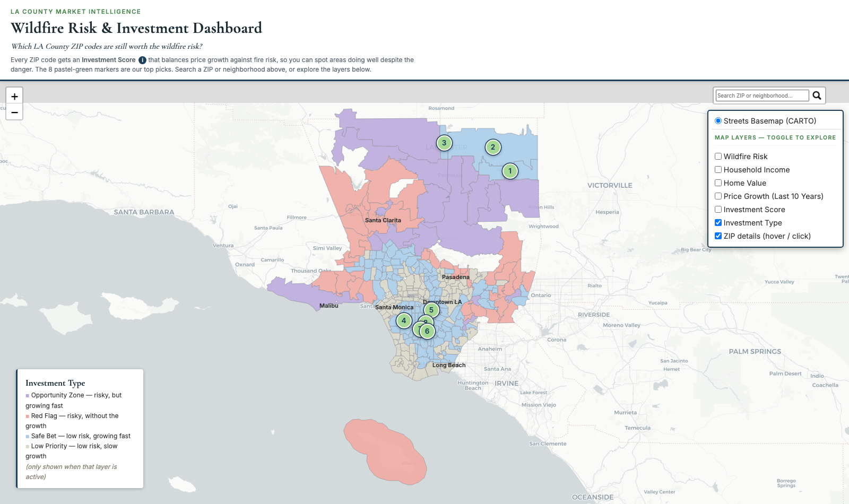Click the Rosamond map label
Screen dimensions: 849x504
coord(441,108)
